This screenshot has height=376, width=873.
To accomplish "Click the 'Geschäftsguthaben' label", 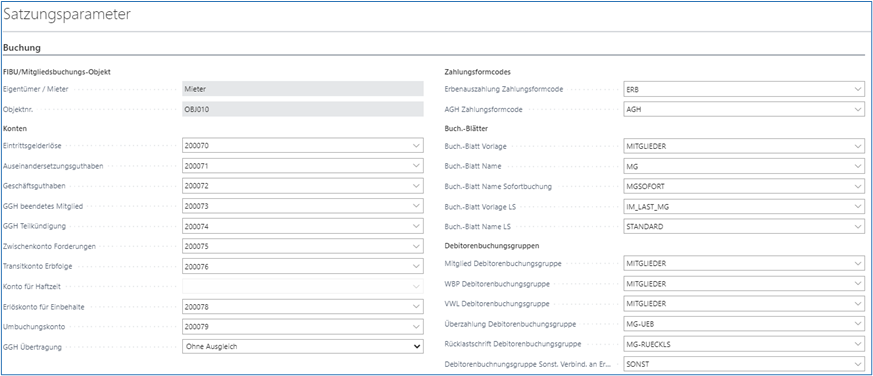I will (x=33, y=186).
